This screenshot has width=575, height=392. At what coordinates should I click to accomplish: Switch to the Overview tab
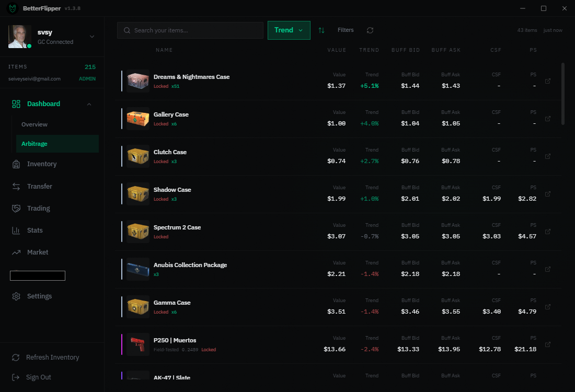pyautogui.click(x=34, y=124)
